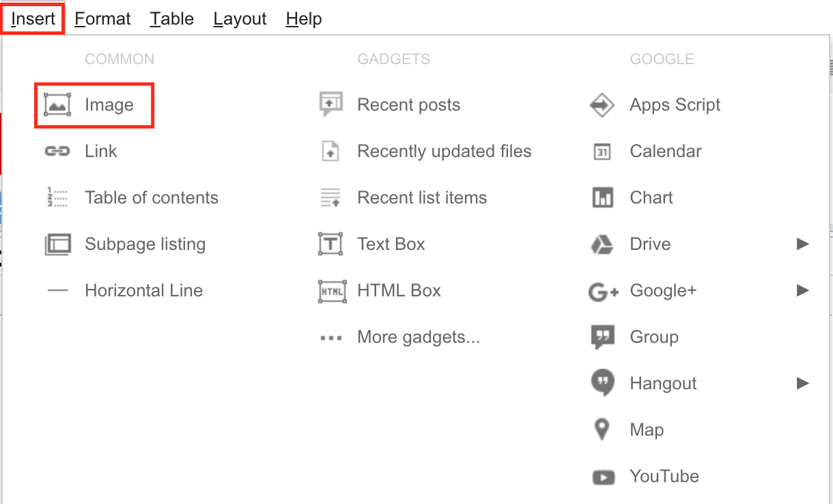Click the Image picture icon

57,105
